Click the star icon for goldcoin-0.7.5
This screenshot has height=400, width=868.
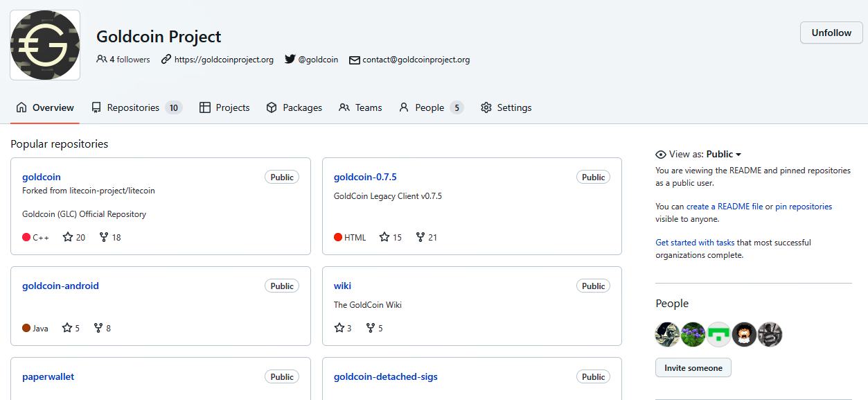pyautogui.click(x=384, y=237)
